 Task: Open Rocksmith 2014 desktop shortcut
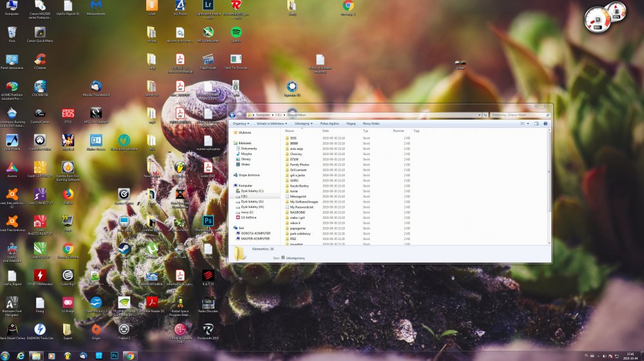click(x=208, y=331)
